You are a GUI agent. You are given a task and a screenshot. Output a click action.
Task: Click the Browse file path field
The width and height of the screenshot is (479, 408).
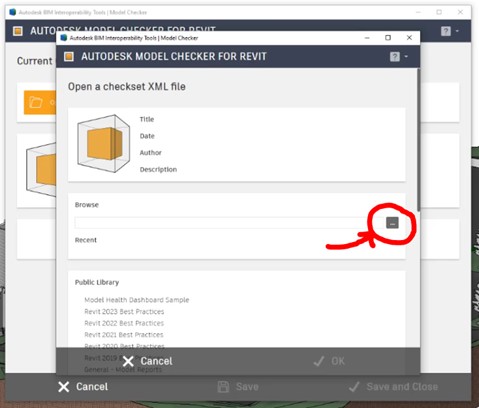click(229, 223)
